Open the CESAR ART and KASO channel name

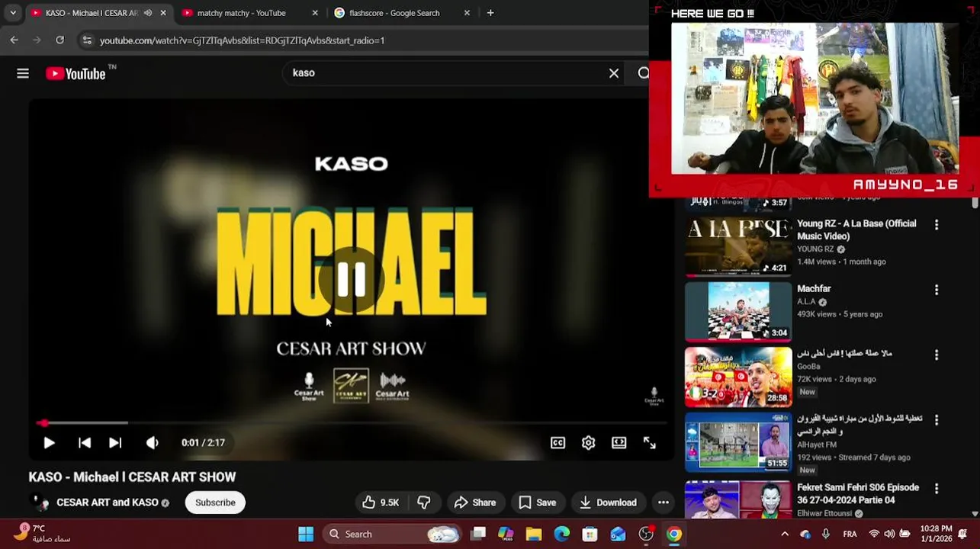(108, 502)
